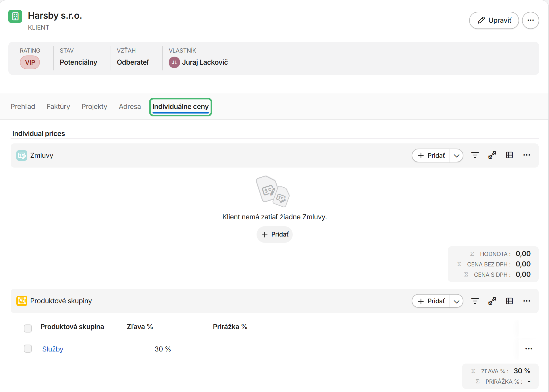Tick the checkbox for the Služby row

[x=28, y=349]
